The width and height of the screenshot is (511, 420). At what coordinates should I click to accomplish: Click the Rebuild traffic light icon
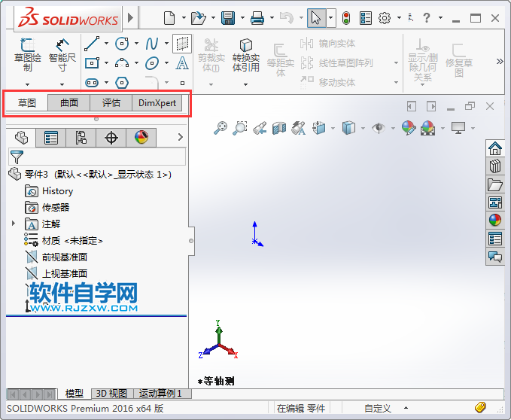[x=346, y=17]
